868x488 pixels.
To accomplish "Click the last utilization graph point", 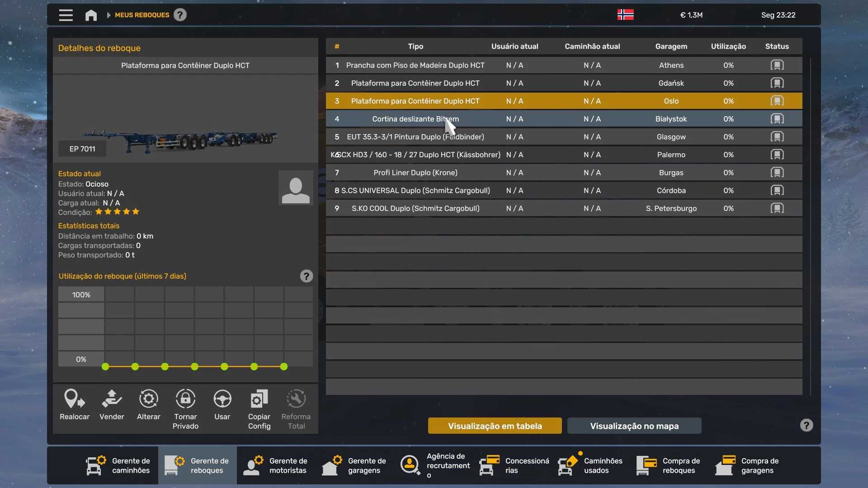I will [x=284, y=367].
